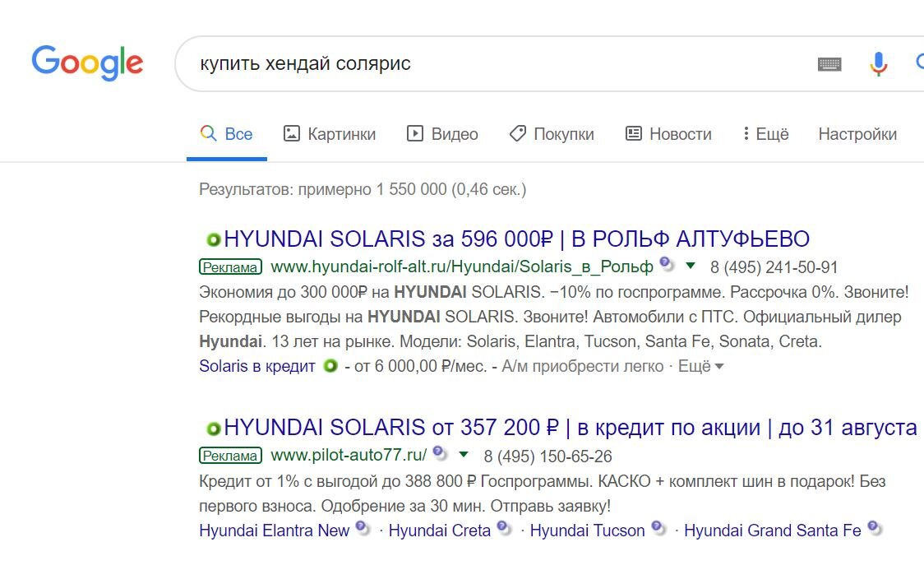This screenshot has height=570, width=924.
Task: Expand dropdown arrow next to pilot-auto77.ru URL
Action: click(464, 455)
